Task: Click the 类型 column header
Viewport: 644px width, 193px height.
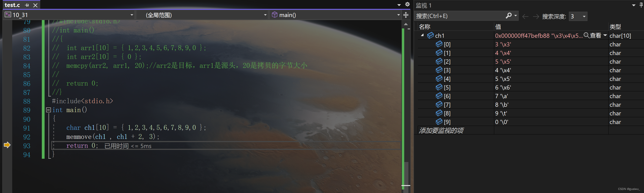Action: (615, 27)
